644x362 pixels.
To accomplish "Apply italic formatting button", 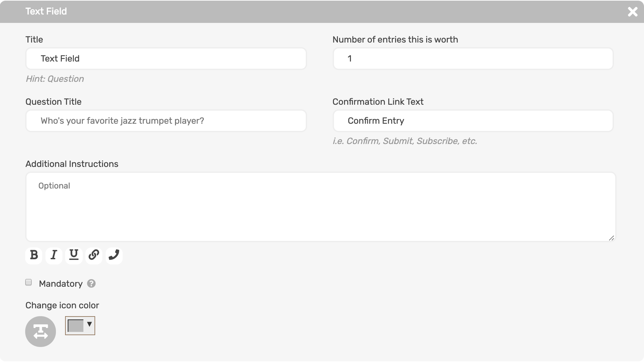I will coord(54,255).
